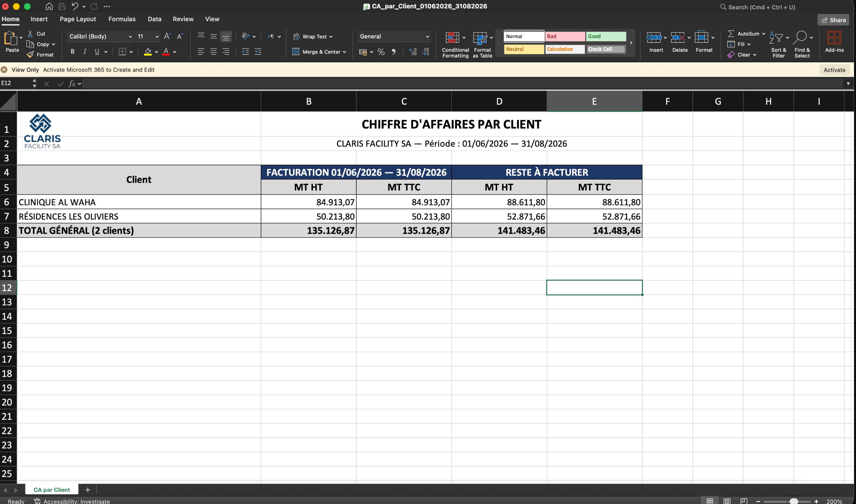
Task: Switch to Page Layout view in status bar
Action: tap(727, 501)
